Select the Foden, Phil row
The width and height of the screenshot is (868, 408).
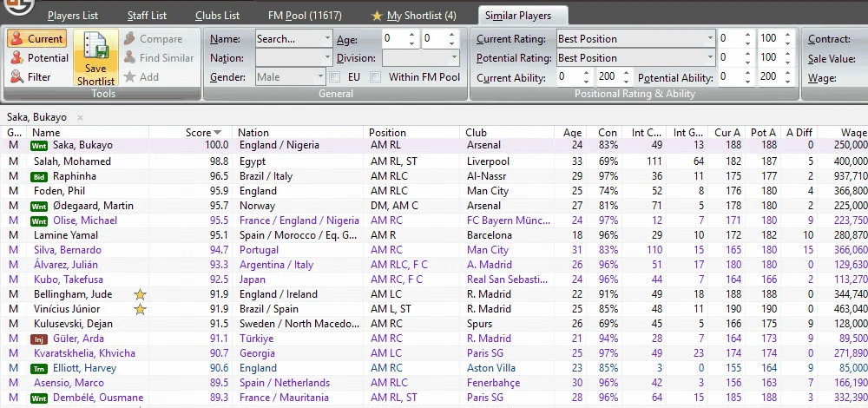click(434, 191)
